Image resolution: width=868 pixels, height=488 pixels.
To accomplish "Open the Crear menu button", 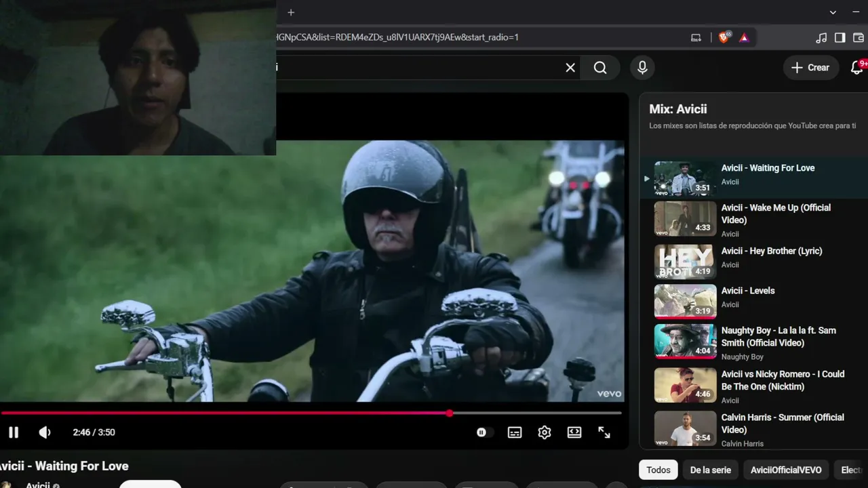I will pyautogui.click(x=811, y=67).
